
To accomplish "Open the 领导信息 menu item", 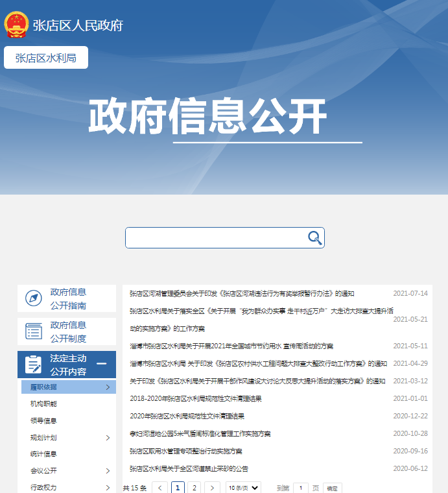I will (x=44, y=421).
